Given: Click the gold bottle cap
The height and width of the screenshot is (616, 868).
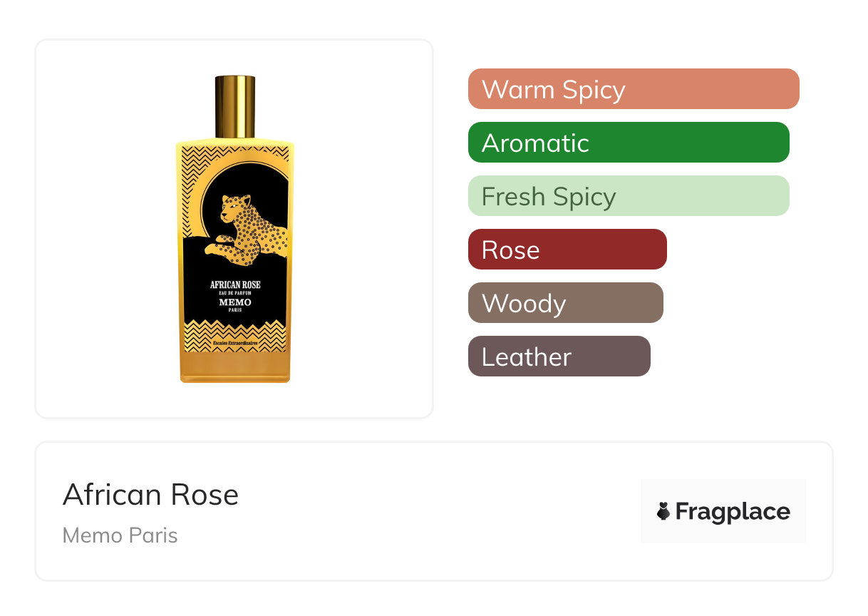Looking at the screenshot, I should 234,106.
